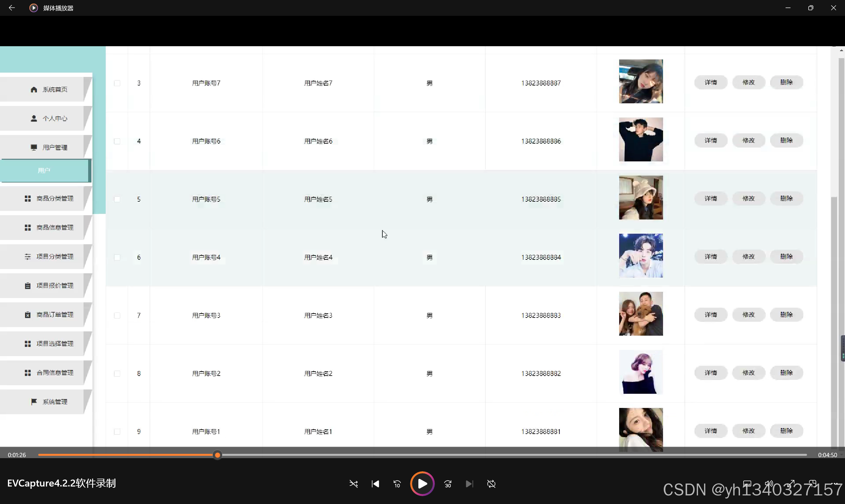Toggle shuffle in the media player
The height and width of the screenshot is (504, 845).
pos(353,484)
